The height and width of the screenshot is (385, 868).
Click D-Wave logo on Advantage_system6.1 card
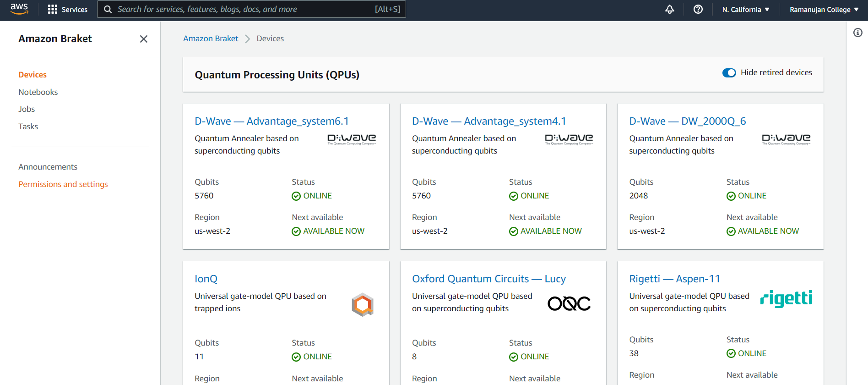pyautogui.click(x=352, y=139)
